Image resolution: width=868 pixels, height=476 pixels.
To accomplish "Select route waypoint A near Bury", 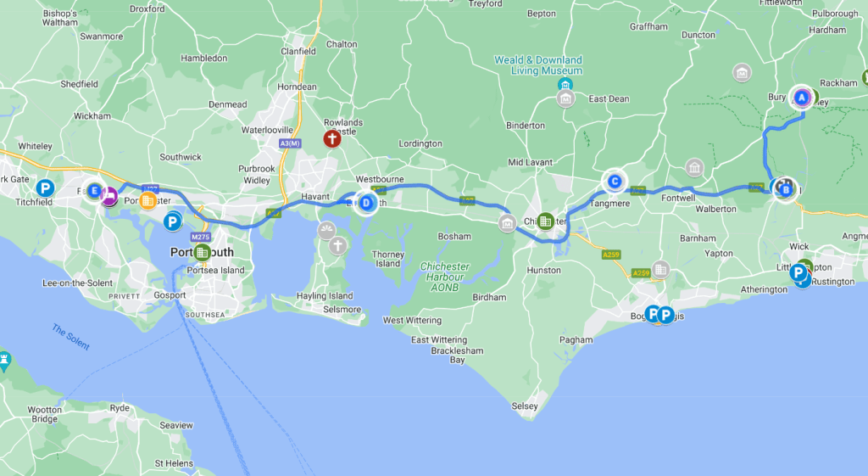I will pyautogui.click(x=801, y=98).
